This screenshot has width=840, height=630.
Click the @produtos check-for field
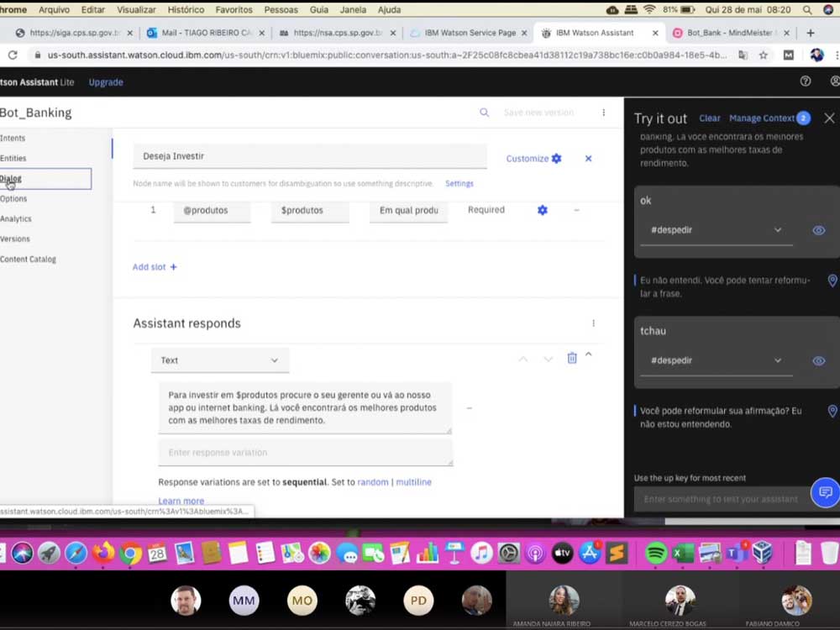[212, 211]
